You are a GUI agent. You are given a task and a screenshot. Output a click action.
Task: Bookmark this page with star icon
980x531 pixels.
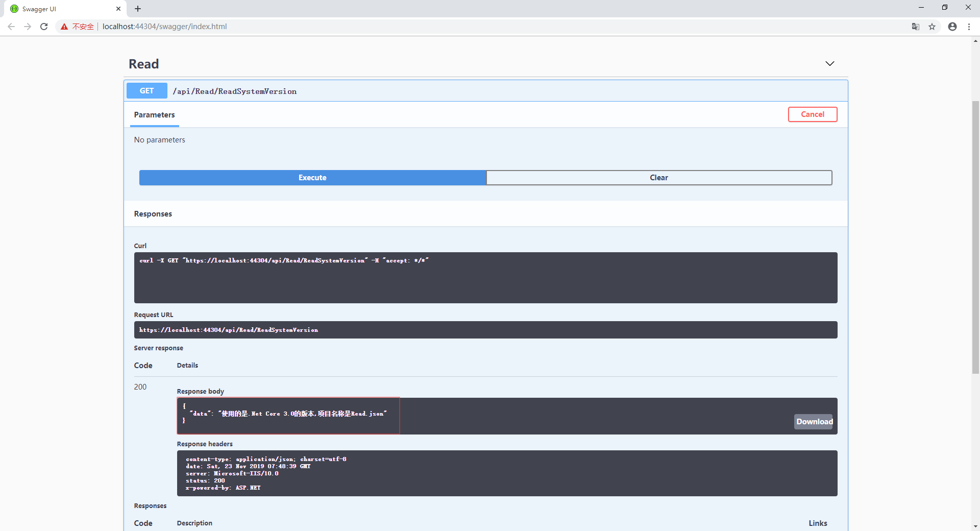point(932,27)
